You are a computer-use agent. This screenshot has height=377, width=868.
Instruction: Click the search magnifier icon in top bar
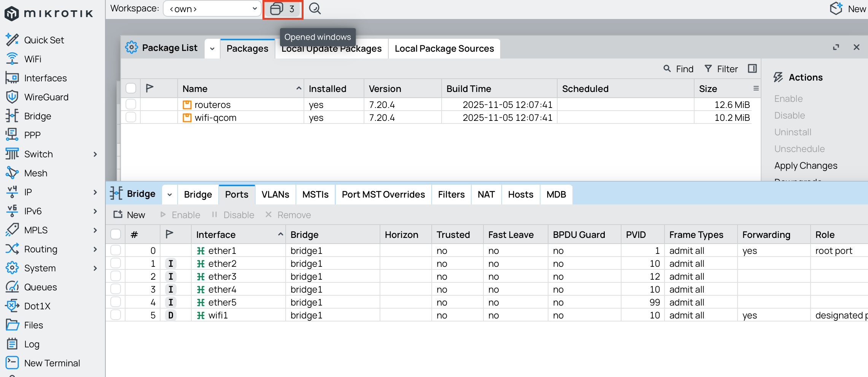tap(315, 9)
